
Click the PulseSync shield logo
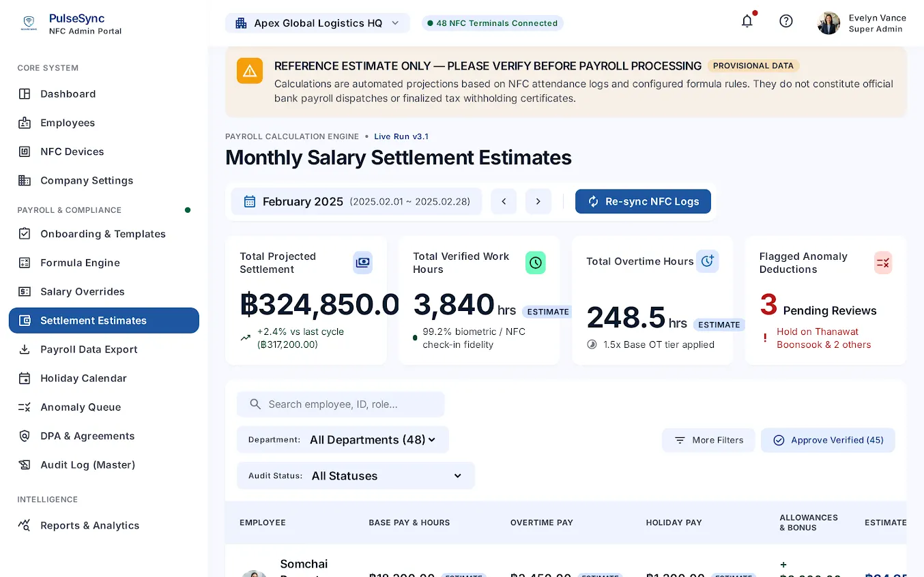coord(29,24)
